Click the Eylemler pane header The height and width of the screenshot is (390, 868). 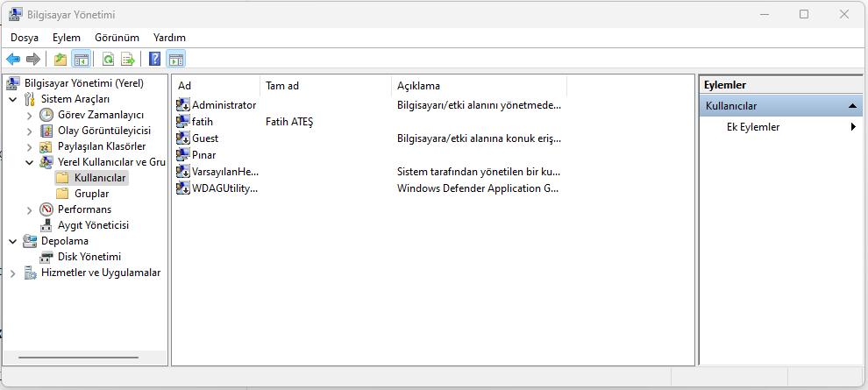780,85
